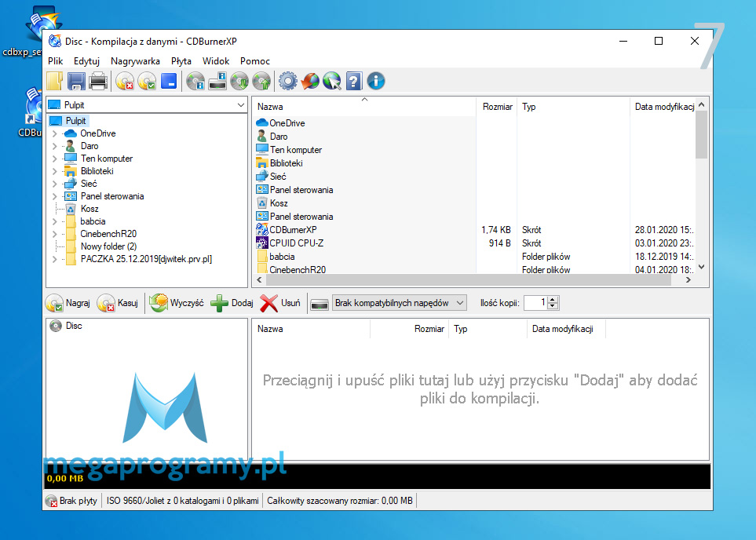Click the cdbxp setup icon on the desktop

41,24
